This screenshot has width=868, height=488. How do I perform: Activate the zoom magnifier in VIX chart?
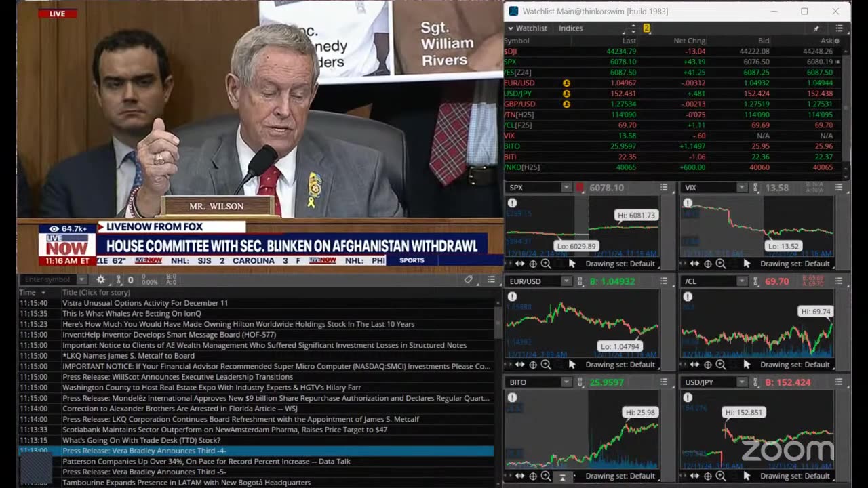click(x=721, y=264)
